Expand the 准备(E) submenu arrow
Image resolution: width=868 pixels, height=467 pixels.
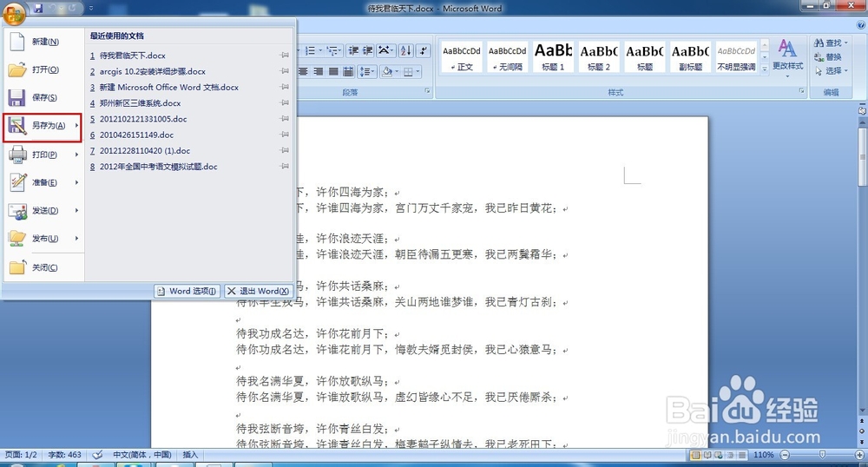77,182
